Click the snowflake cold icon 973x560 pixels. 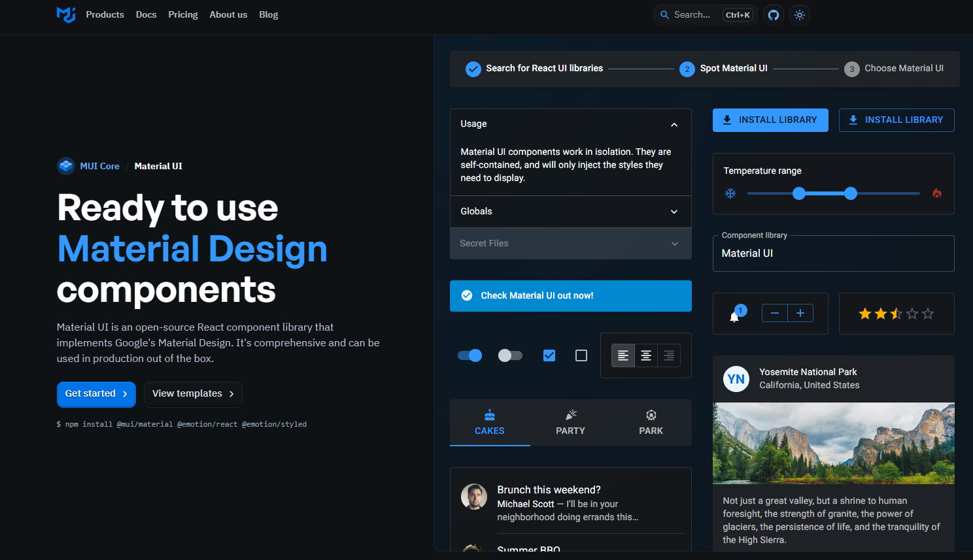[730, 193]
